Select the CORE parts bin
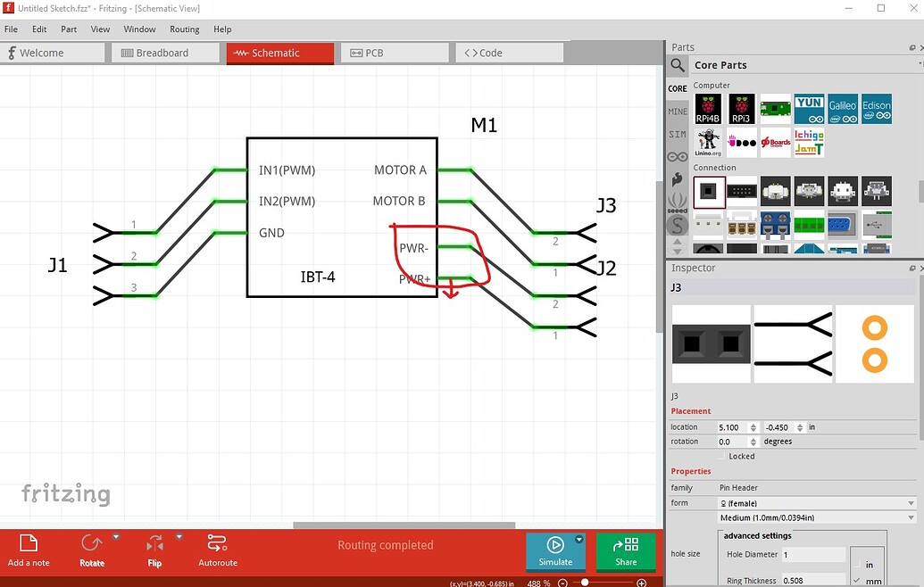The image size is (924, 587). pyautogui.click(x=677, y=89)
